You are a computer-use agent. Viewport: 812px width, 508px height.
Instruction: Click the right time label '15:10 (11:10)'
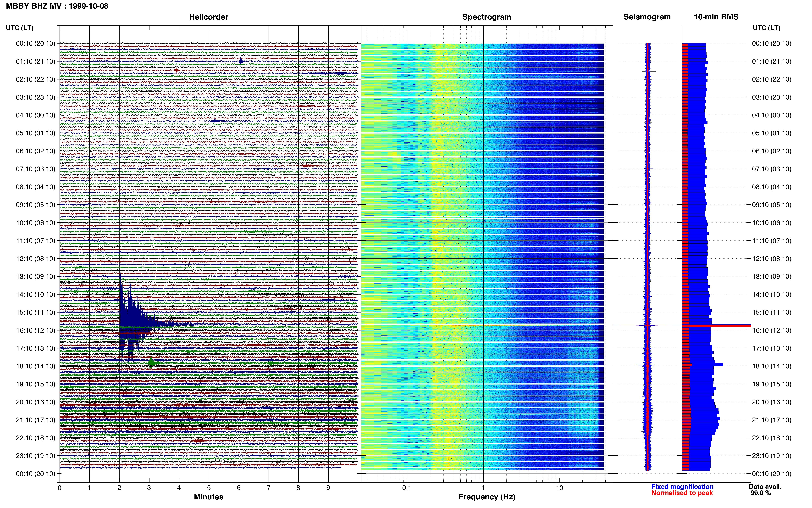pos(772,313)
